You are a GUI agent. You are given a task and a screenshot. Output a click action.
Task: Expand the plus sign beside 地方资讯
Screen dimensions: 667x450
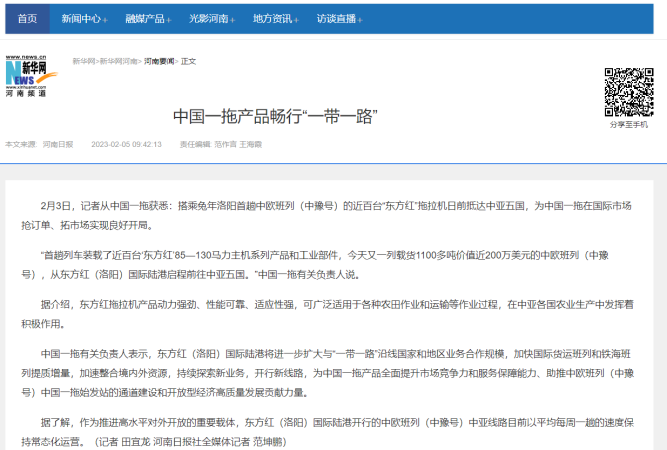(296, 20)
